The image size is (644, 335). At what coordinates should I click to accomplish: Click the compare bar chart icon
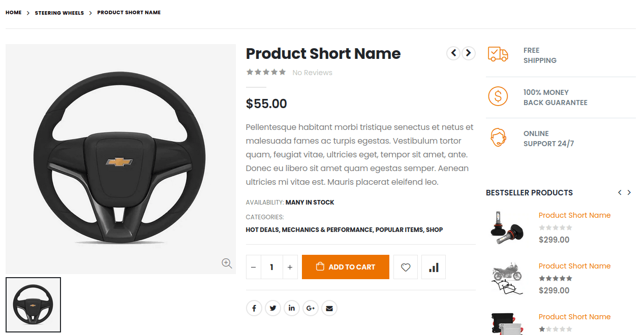(x=434, y=267)
